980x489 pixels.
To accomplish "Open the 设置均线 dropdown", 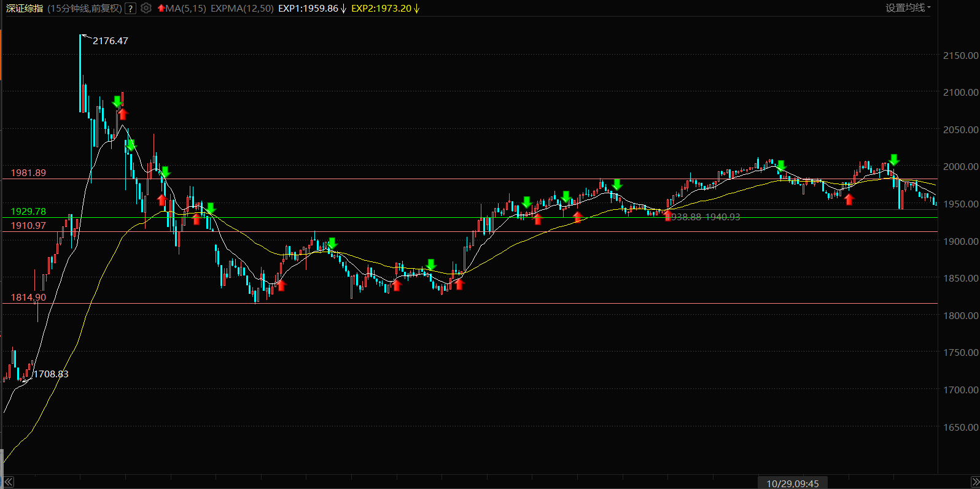I will pyautogui.click(x=908, y=7).
